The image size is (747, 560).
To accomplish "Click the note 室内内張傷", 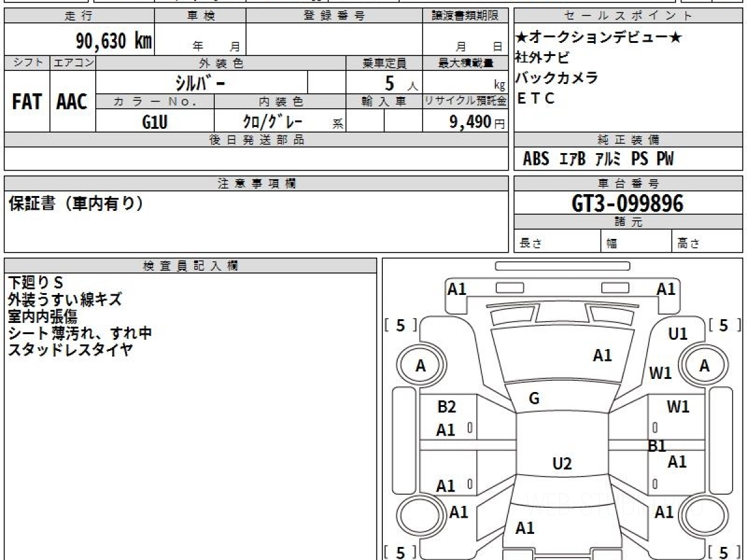I will click(43, 317).
